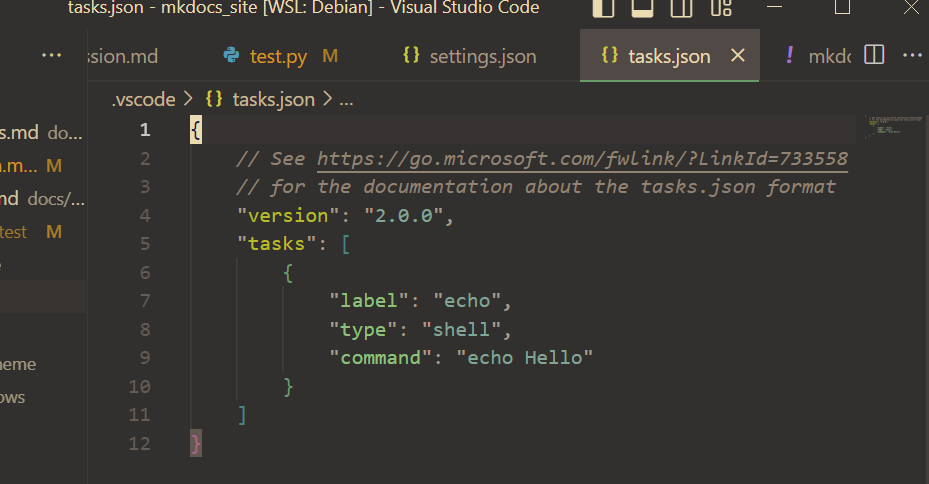Click Python icon on test.py tab
929x484 pixels.
coord(231,56)
